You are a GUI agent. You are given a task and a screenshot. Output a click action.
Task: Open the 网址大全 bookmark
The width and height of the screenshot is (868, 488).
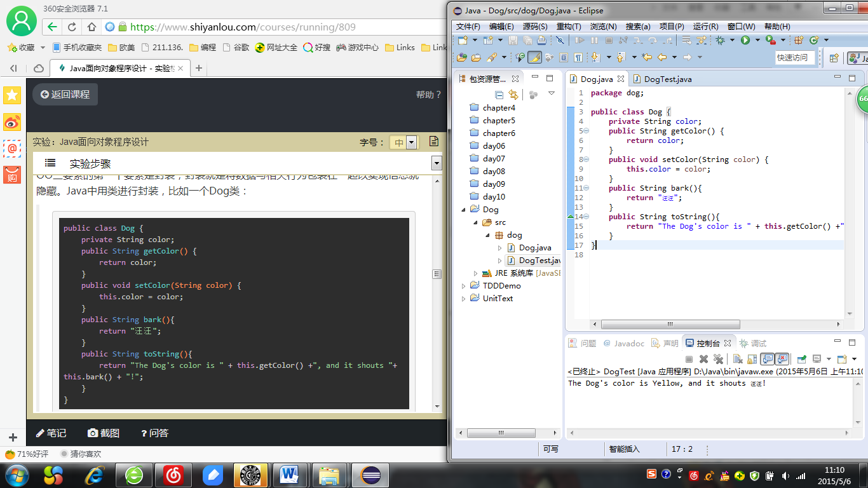click(276, 48)
